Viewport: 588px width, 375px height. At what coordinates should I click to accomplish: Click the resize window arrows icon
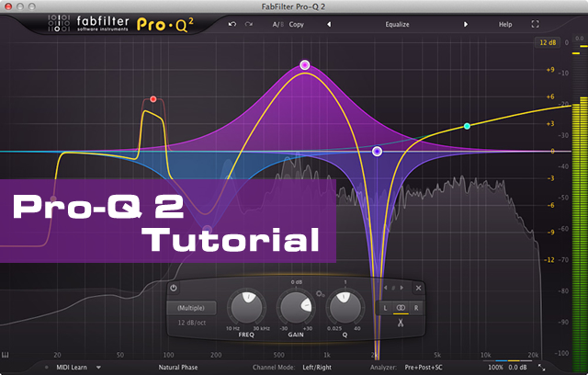coord(541,367)
